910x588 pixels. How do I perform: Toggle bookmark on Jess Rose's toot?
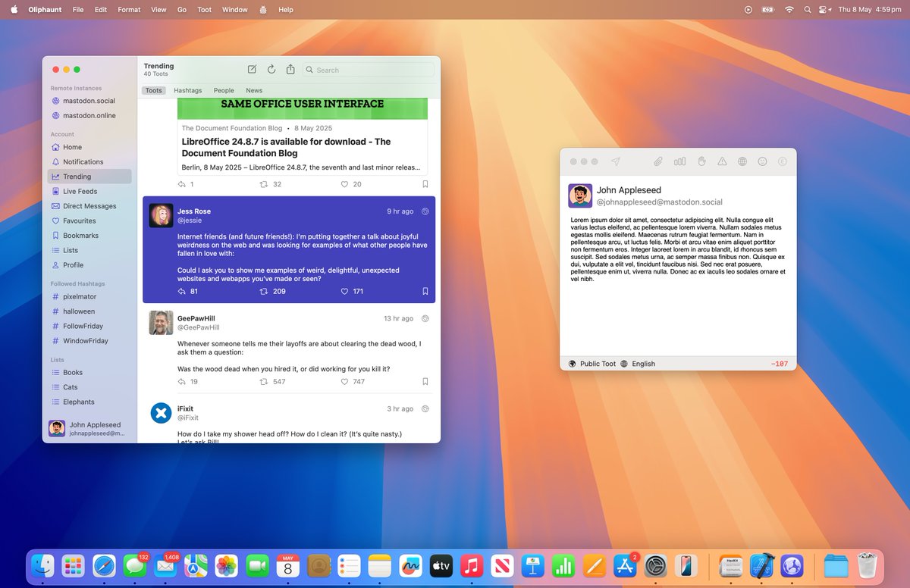click(x=425, y=291)
